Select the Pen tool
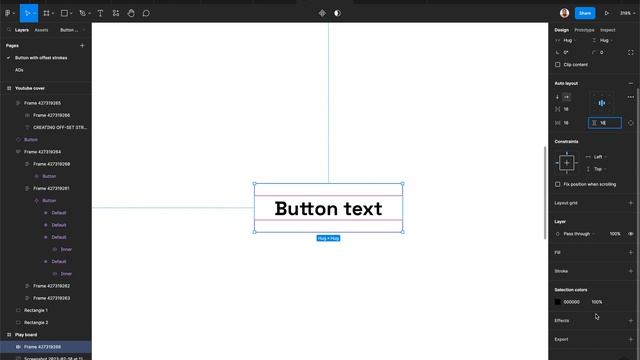The height and width of the screenshot is (360, 640). 82,13
